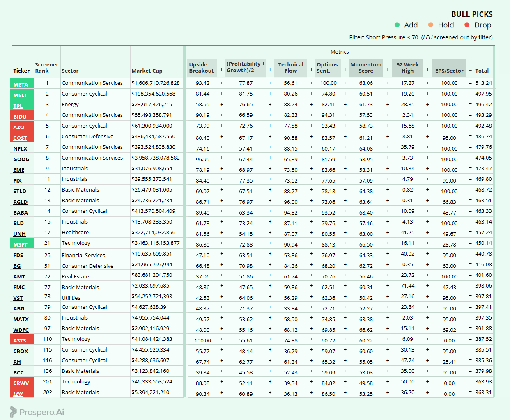The height and width of the screenshot is (420, 510).
Task: Click ASTS upside breakout value 100.00
Action: pos(202,340)
